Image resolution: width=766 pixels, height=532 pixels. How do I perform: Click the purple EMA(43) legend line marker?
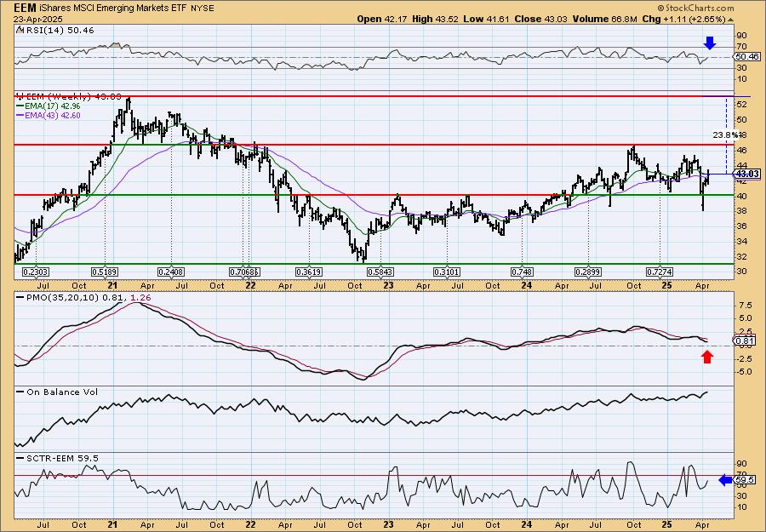tap(20, 116)
